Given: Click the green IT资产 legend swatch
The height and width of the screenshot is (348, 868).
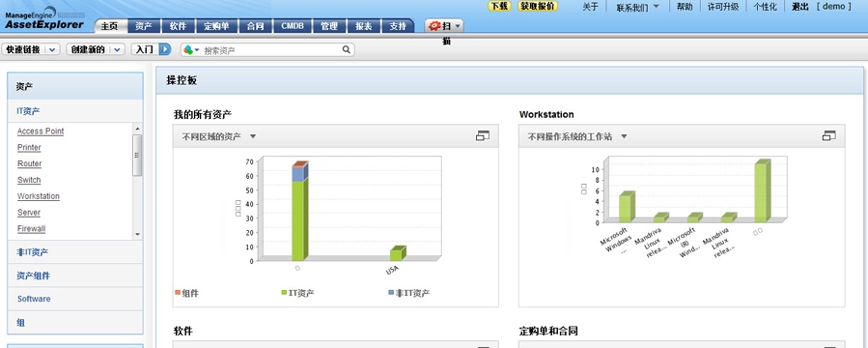Looking at the screenshot, I should tap(285, 292).
